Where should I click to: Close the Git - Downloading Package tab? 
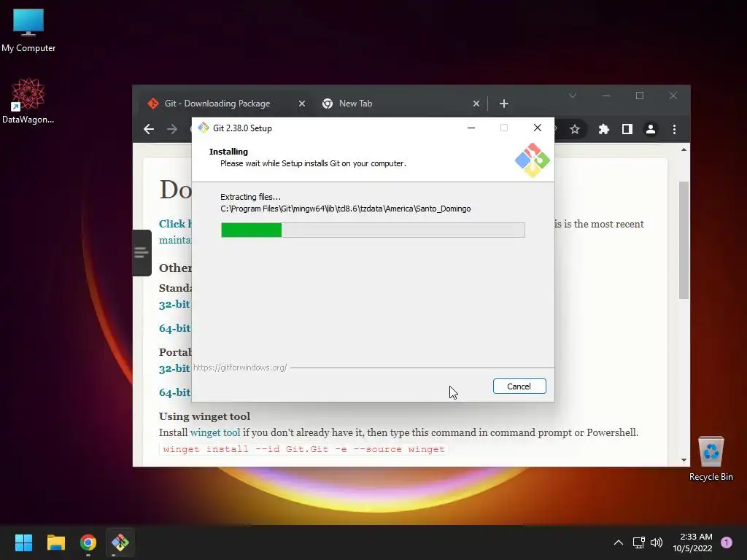301,104
